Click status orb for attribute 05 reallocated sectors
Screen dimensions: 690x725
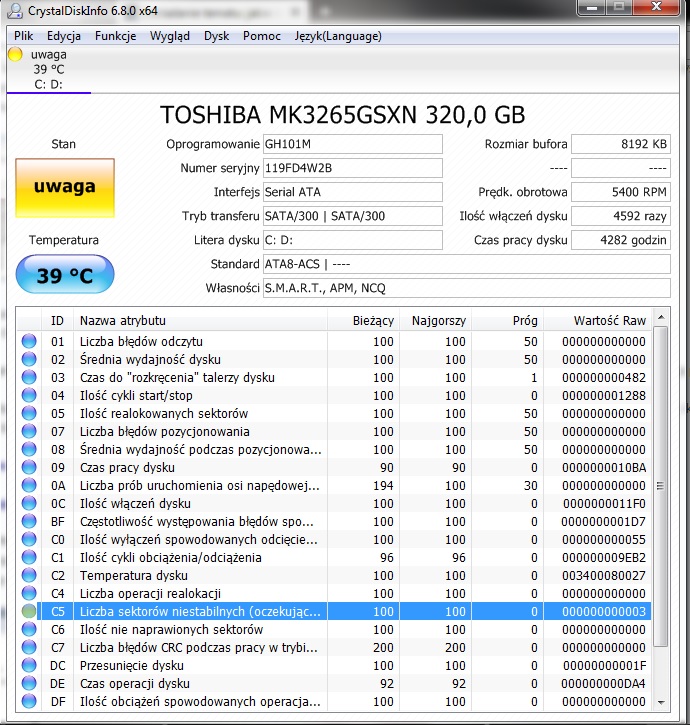coord(29,413)
